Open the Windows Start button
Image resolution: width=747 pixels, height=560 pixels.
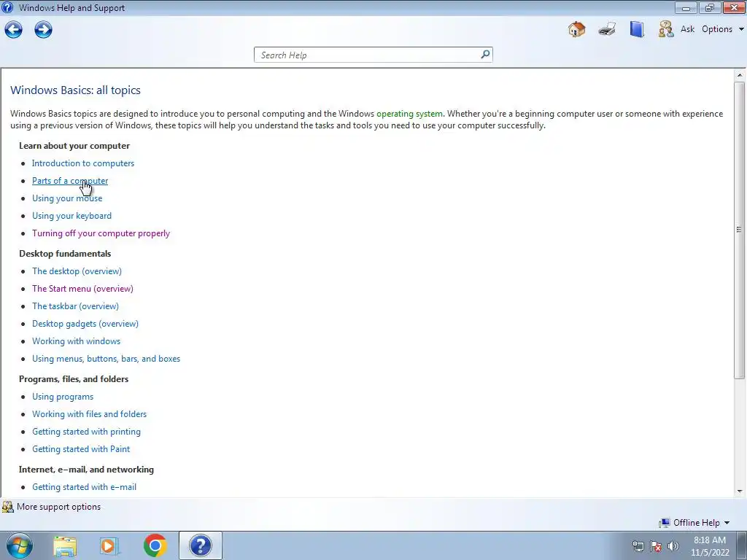(x=20, y=545)
